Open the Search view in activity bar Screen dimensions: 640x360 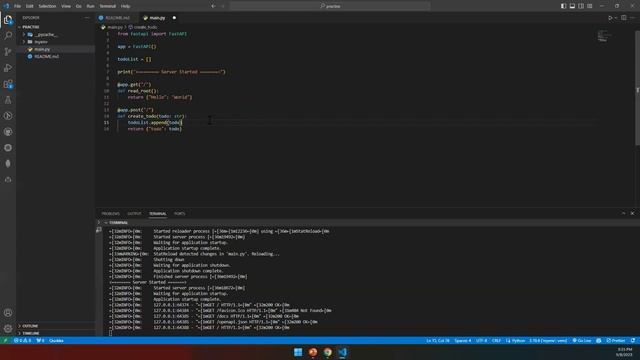[8, 36]
